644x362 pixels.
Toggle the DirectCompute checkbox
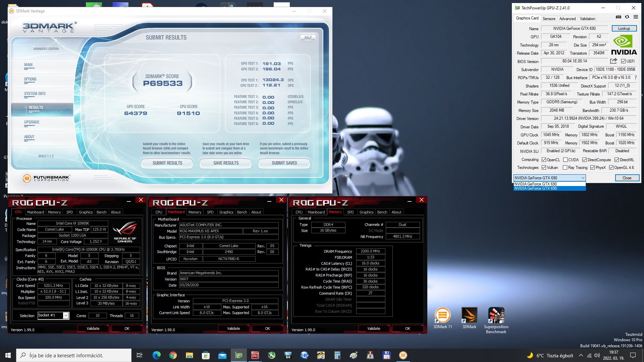tap(584, 160)
